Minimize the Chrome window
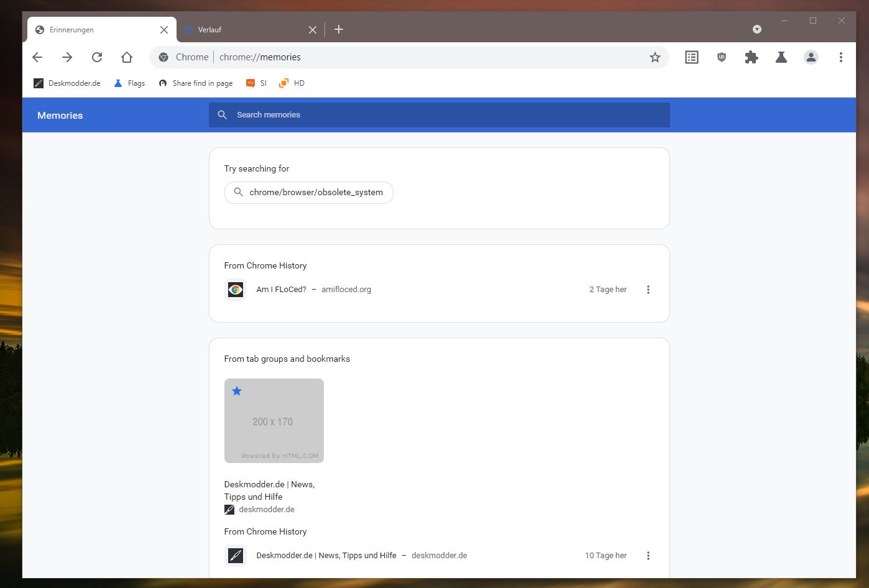The height and width of the screenshot is (588, 869). click(784, 21)
